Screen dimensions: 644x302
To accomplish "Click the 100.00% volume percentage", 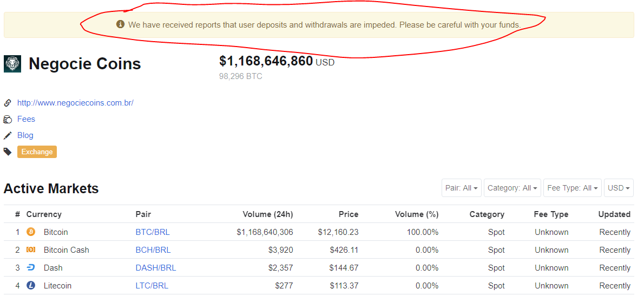I will 423,232.
